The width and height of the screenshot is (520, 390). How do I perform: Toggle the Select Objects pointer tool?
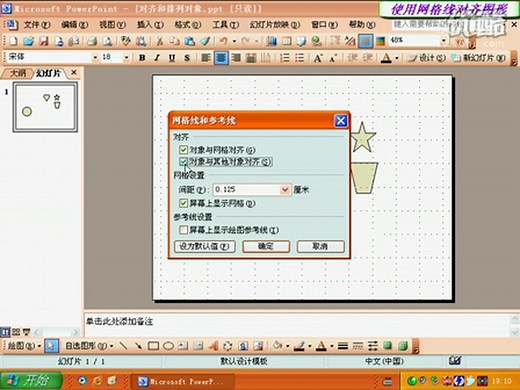pos(51,346)
